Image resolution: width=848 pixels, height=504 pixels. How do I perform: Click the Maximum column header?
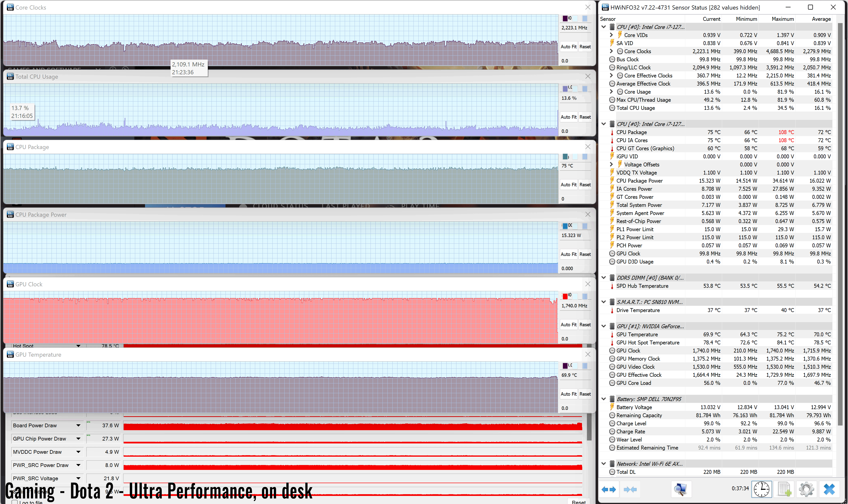point(782,19)
